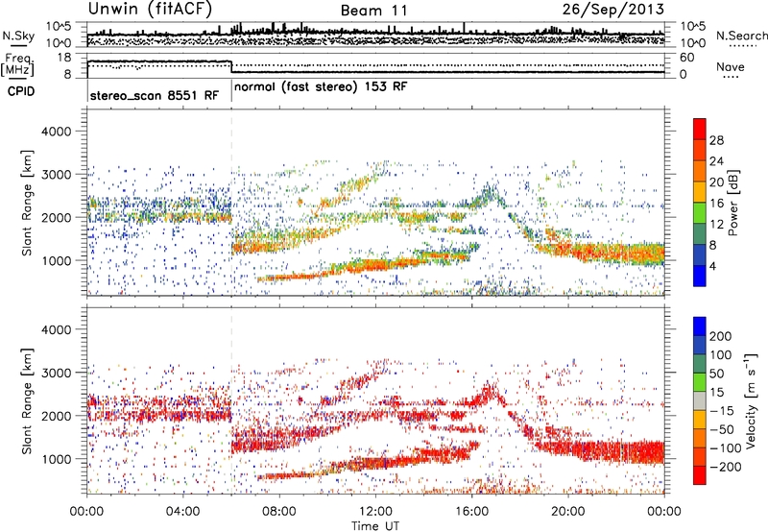Click the power panel '4000' range tick
The width and height of the screenshot is (768, 532).
[x=56, y=132]
